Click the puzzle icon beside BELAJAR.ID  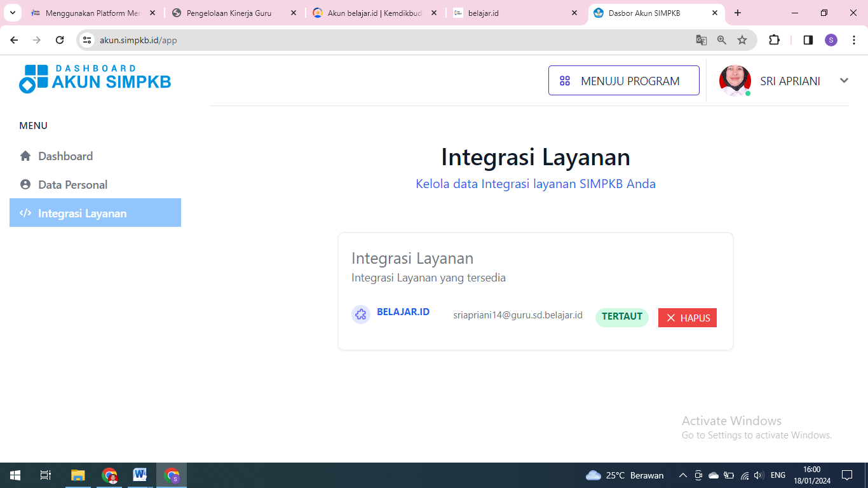click(x=361, y=315)
